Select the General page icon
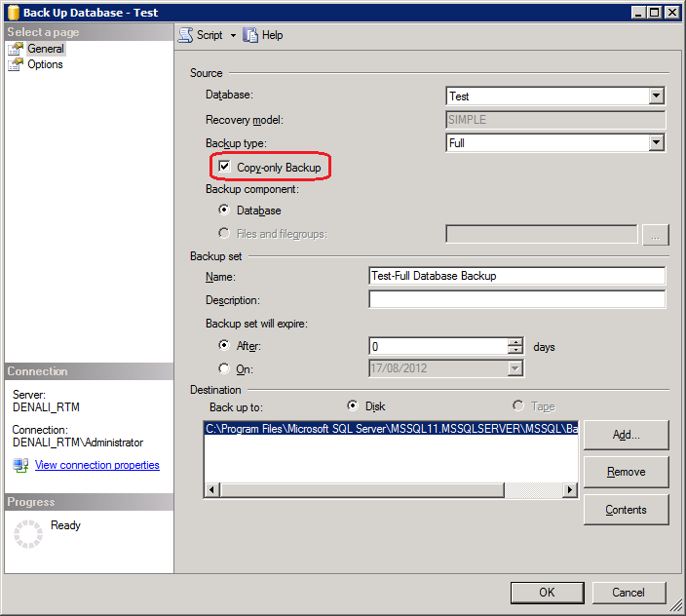Viewport: 686px width, 616px height. (x=16, y=49)
